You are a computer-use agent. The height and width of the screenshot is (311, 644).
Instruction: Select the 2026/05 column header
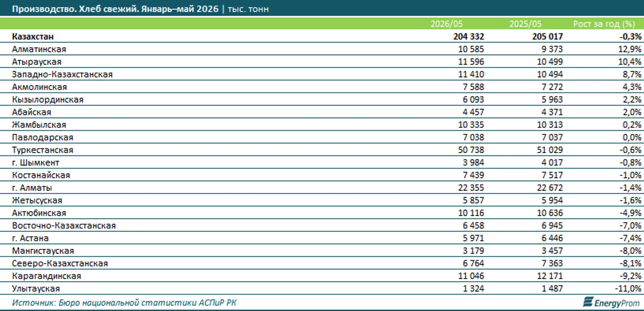(446, 24)
